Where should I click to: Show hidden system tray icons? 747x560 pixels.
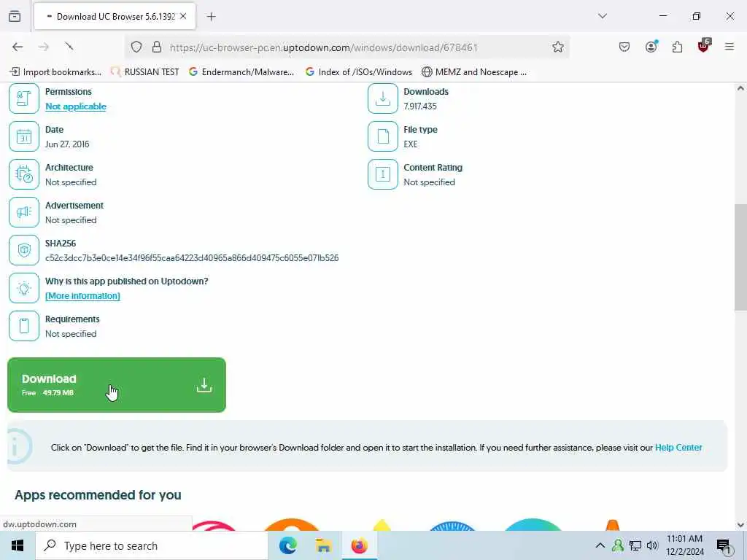600,545
